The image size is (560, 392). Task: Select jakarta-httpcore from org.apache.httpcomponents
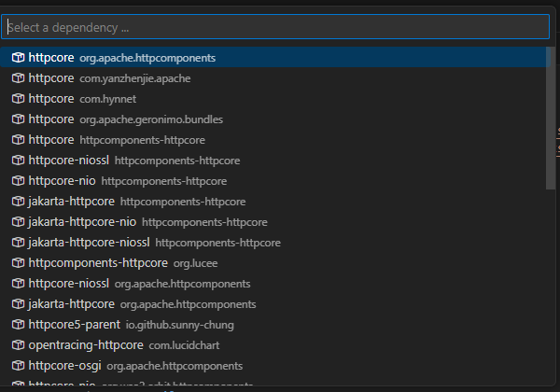[x=142, y=304]
